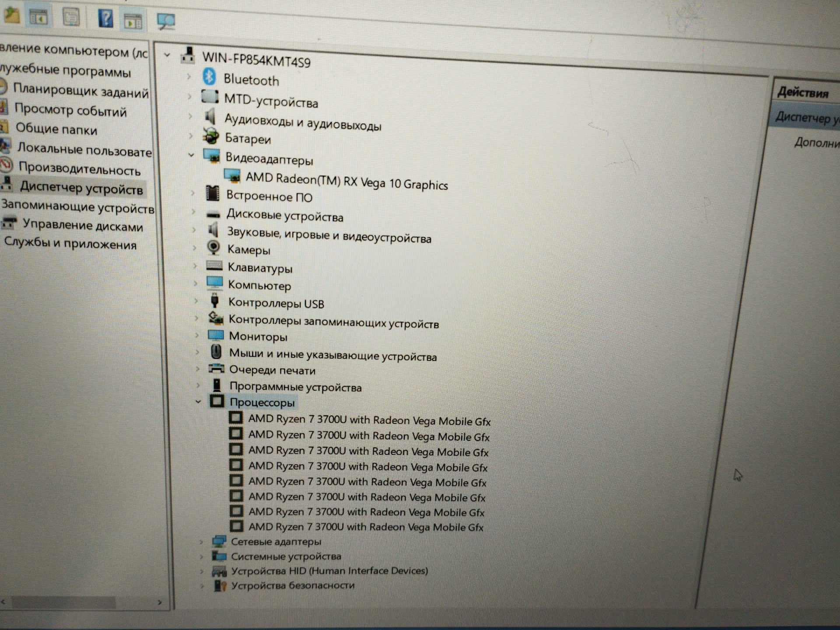Select the Камеры category label
This screenshot has height=630, width=840.
click(248, 250)
